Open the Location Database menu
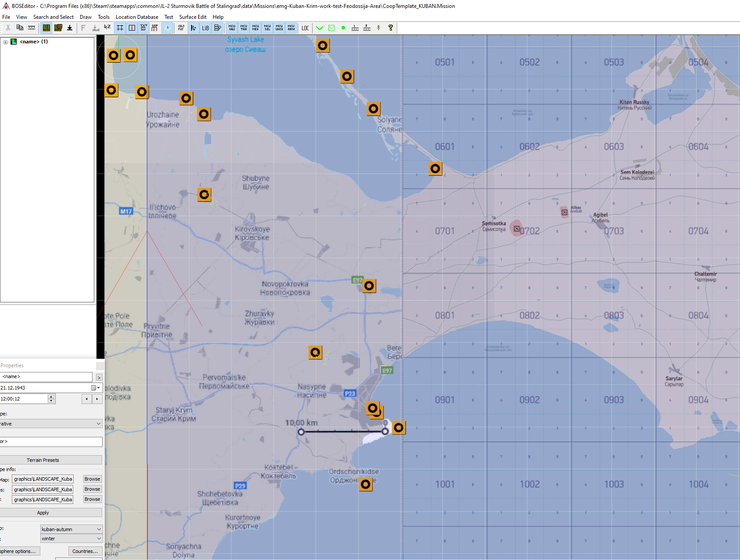 (x=137, y=17)
